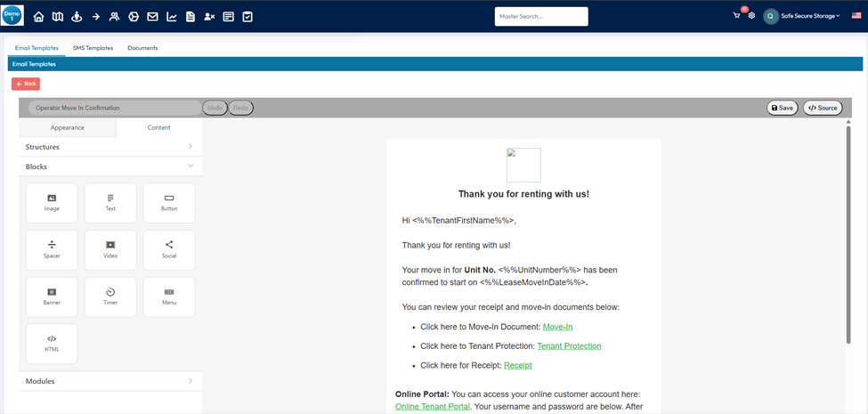Expand the Modules section
868x414 pixels.
click(x=110, y=381)
